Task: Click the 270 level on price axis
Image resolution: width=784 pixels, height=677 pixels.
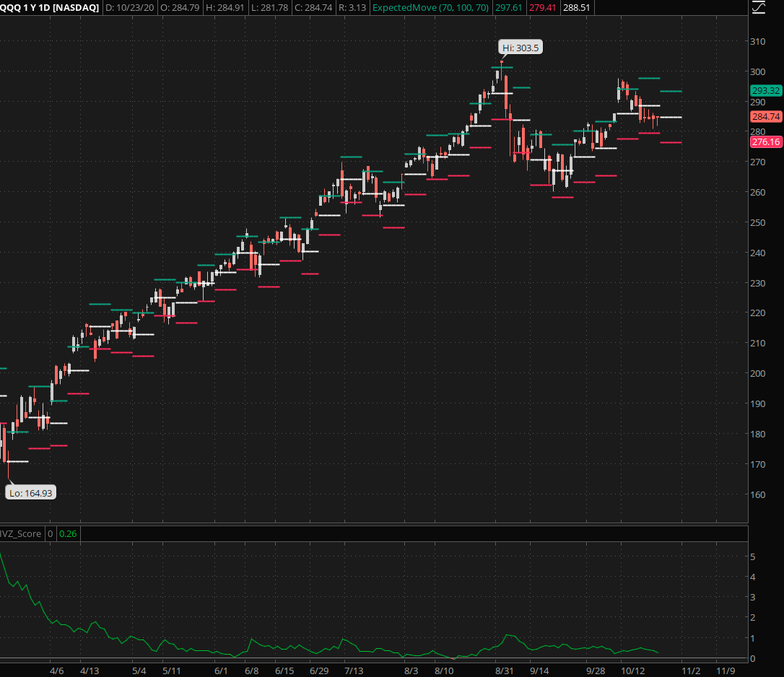Action: click(757, 162)
